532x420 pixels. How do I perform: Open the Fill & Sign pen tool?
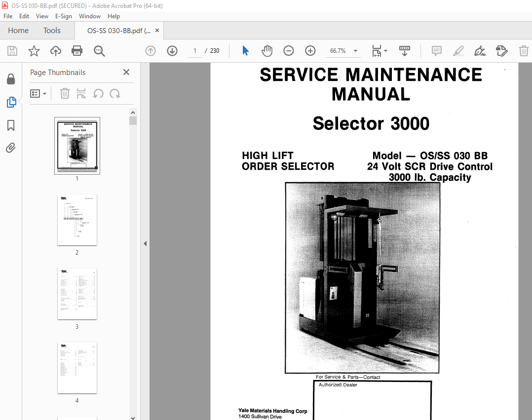(x=480, y=51)
